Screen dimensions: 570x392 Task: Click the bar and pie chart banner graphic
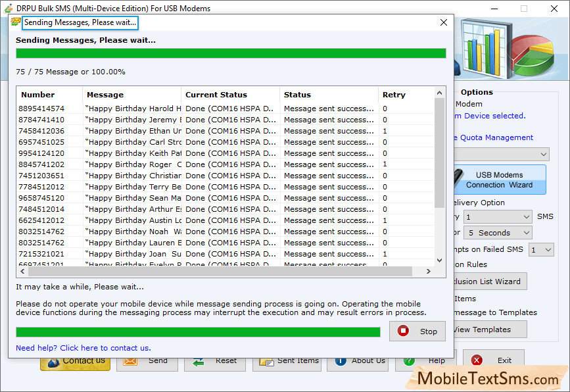tap(507, 48)
